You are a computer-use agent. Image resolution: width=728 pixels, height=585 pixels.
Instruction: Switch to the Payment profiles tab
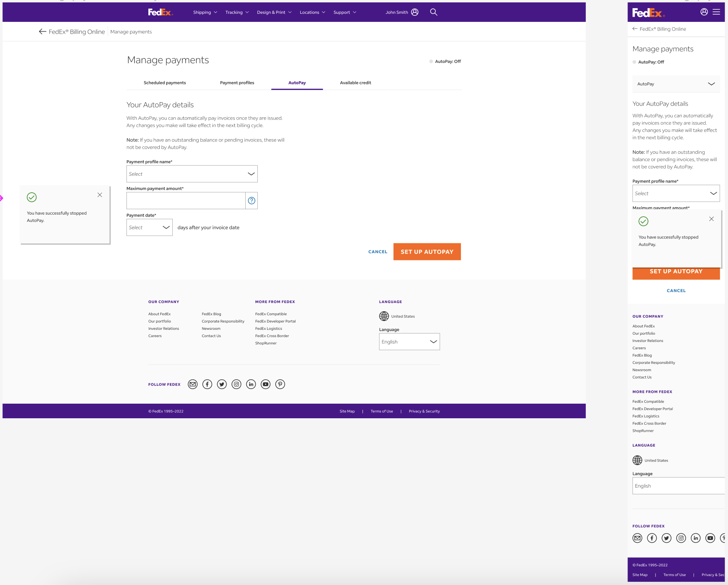[x=237, y=82]
